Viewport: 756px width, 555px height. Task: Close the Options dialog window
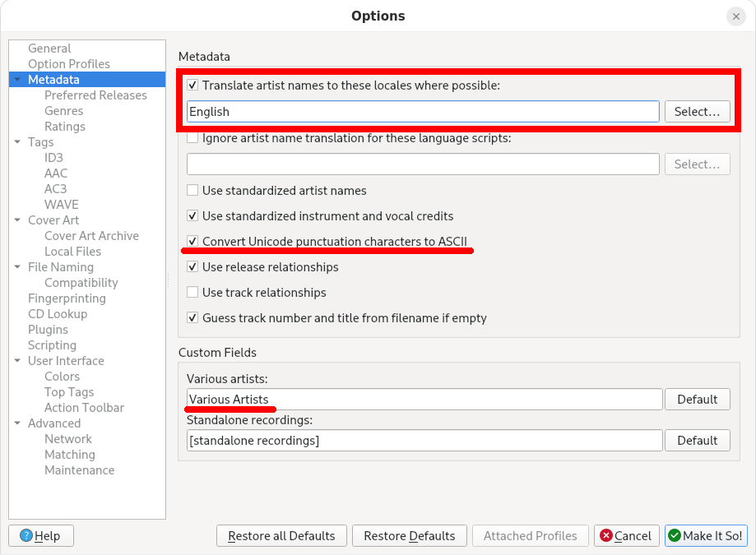click(x=735, y=16)
